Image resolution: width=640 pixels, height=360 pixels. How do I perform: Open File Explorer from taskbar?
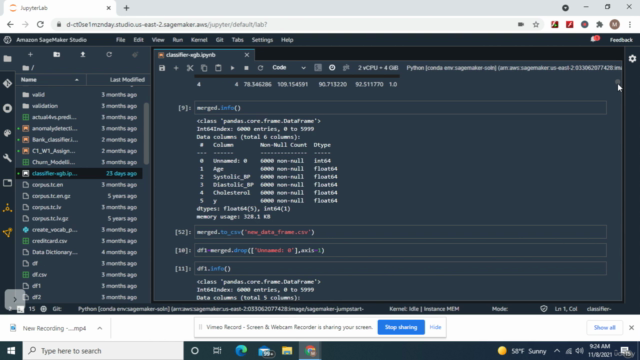(287, 351)
